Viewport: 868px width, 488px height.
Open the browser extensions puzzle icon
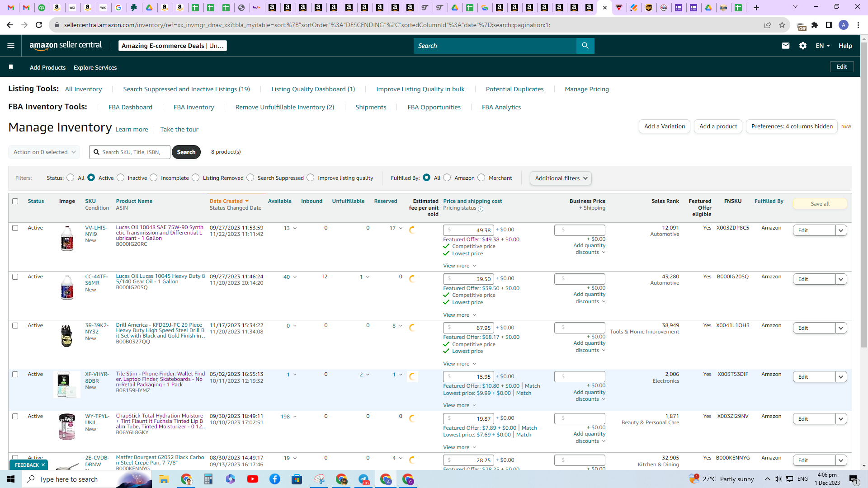pyautogui.click(x=815, y=25)
